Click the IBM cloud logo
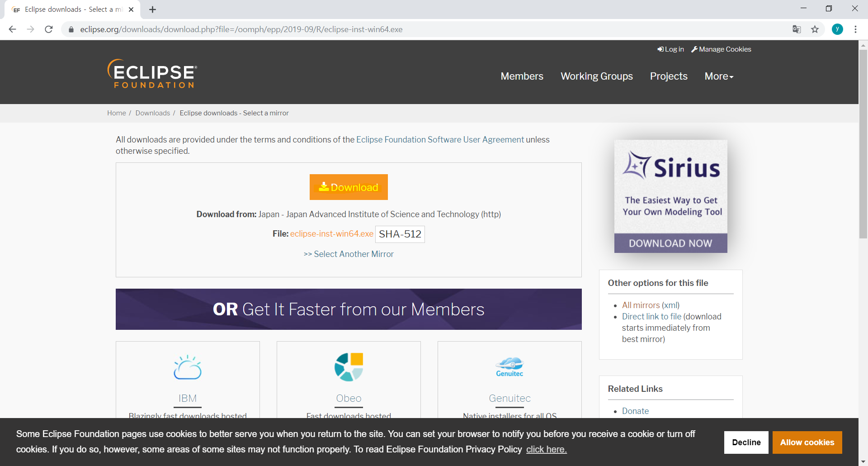868x466 pixels. pyautogui.click(x=188, y=367)
